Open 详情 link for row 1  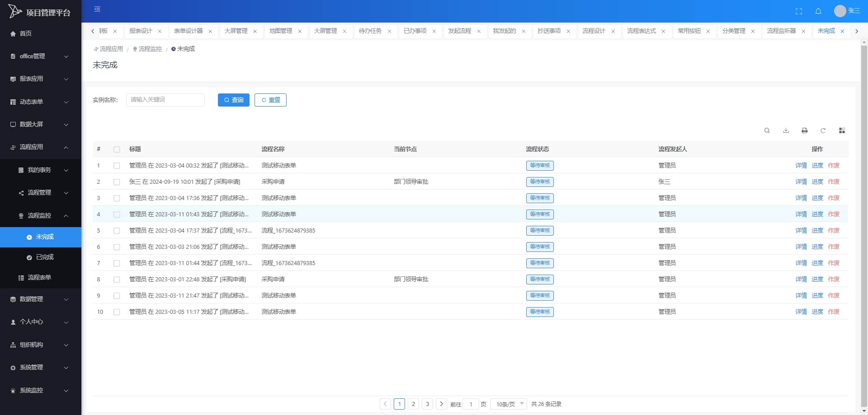[x=801, y=166]
